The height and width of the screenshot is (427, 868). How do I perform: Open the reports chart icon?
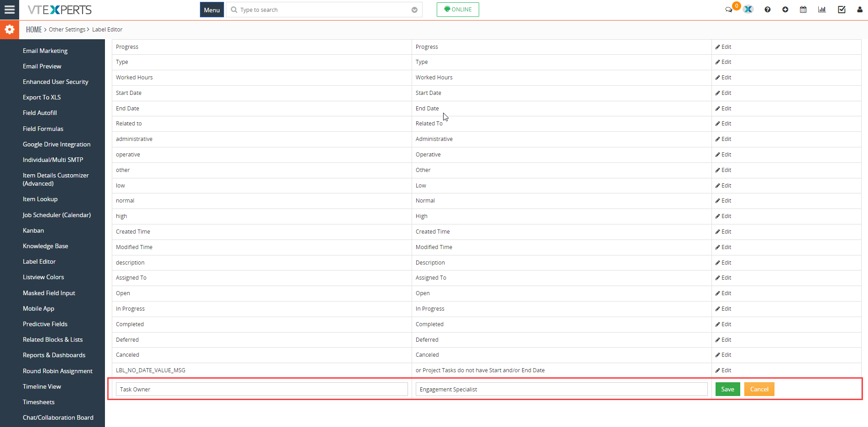[x=822, y=10]
